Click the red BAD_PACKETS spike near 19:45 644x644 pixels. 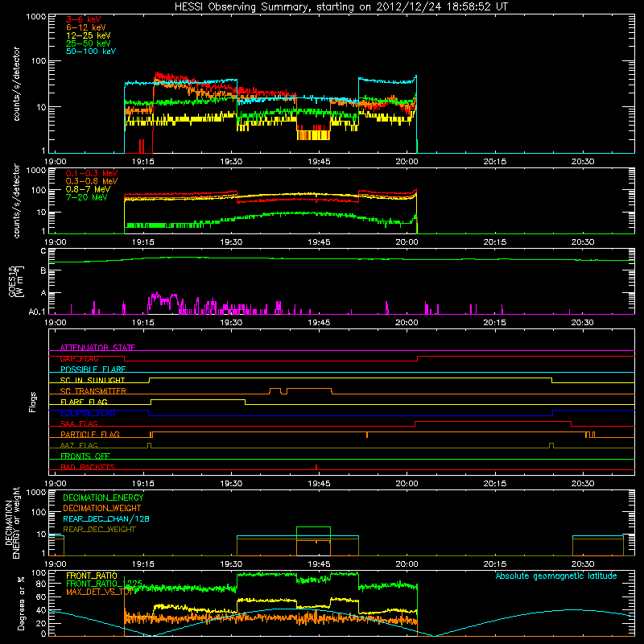point(316,467)
